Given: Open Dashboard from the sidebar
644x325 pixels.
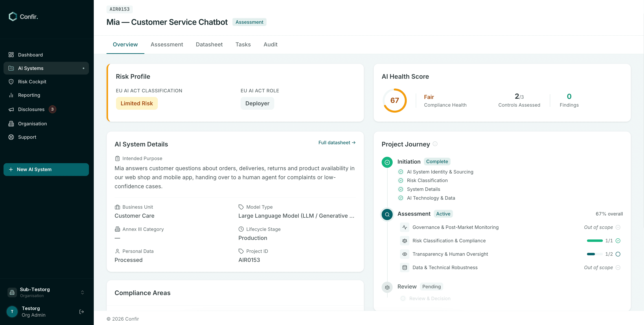Looking at the screenshot, I should [x=46, y=55].
